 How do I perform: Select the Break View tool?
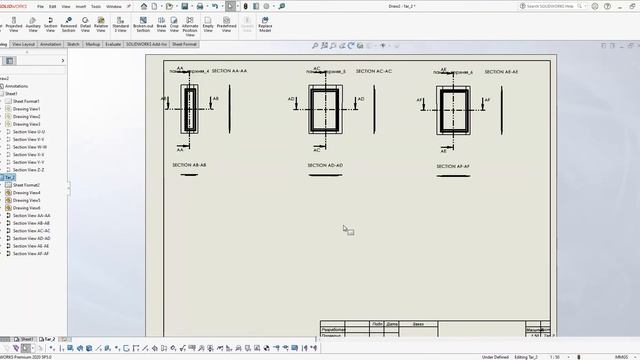[x=162, y=24]
